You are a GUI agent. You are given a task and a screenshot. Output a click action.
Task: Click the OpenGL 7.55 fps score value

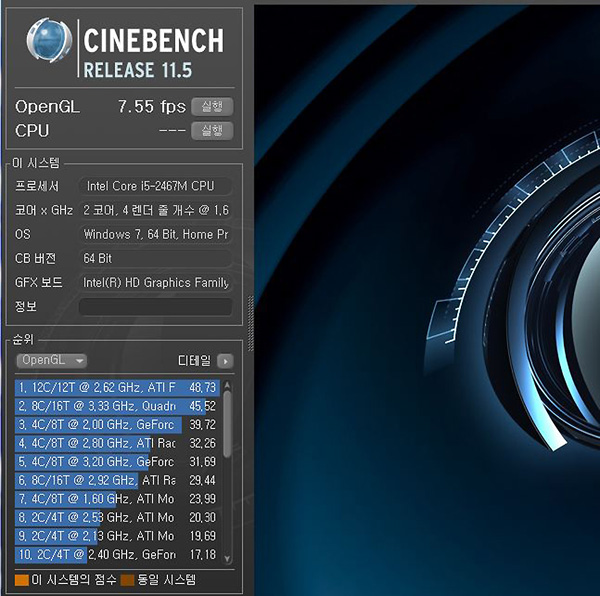pyautogui.click(x=152, y=107)
